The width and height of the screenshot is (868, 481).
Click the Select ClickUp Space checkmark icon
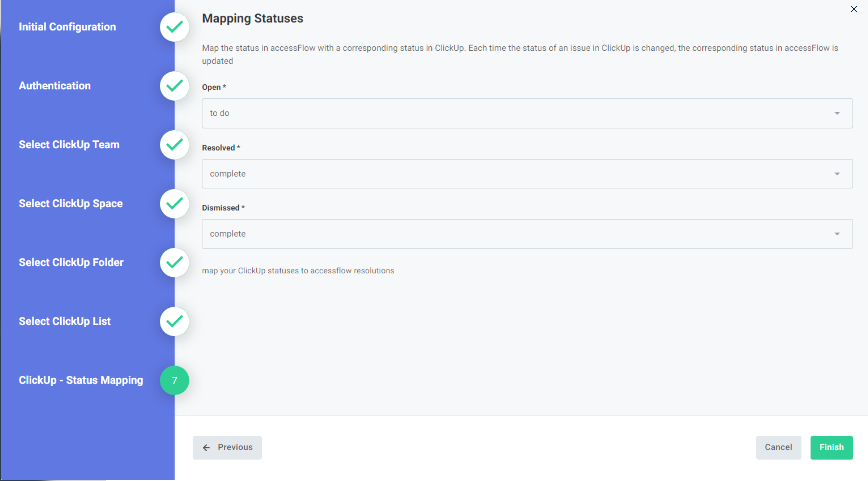(174, 203)
